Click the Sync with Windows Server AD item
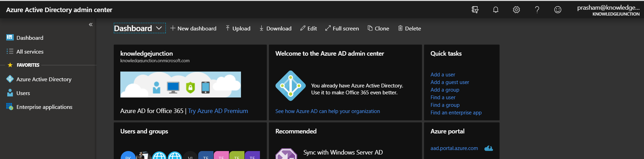 [x=343, y=152]
